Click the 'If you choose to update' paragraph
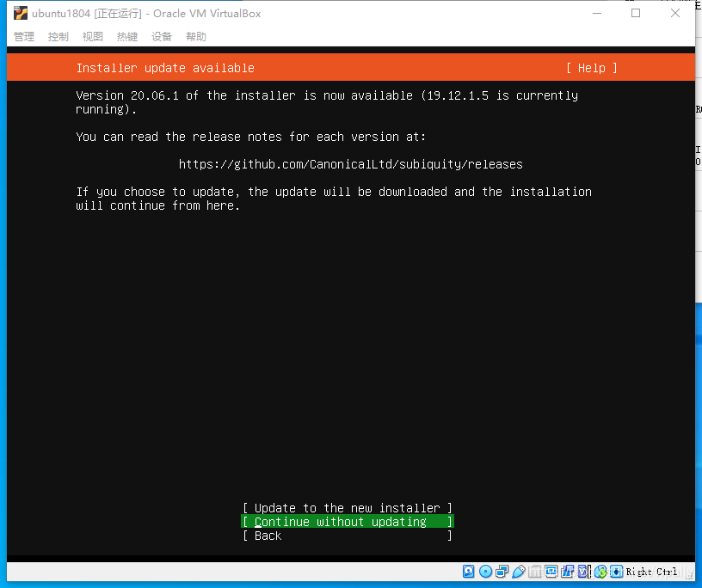Image resolution: width=702 pixels, height=588 pixels. [334, 199]
